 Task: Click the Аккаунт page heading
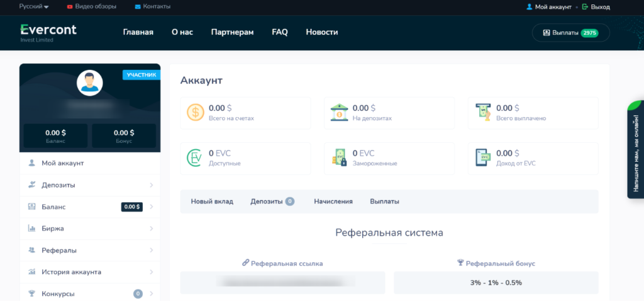tap(201, 81)
